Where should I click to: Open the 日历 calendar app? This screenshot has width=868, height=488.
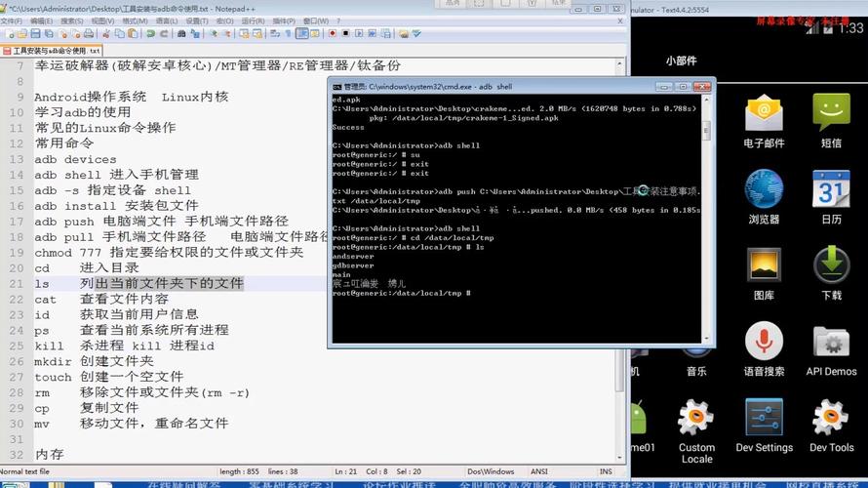831,193
